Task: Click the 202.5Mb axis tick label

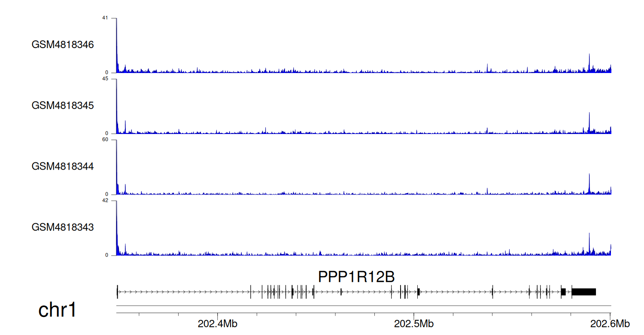Action: pos(414,324)
